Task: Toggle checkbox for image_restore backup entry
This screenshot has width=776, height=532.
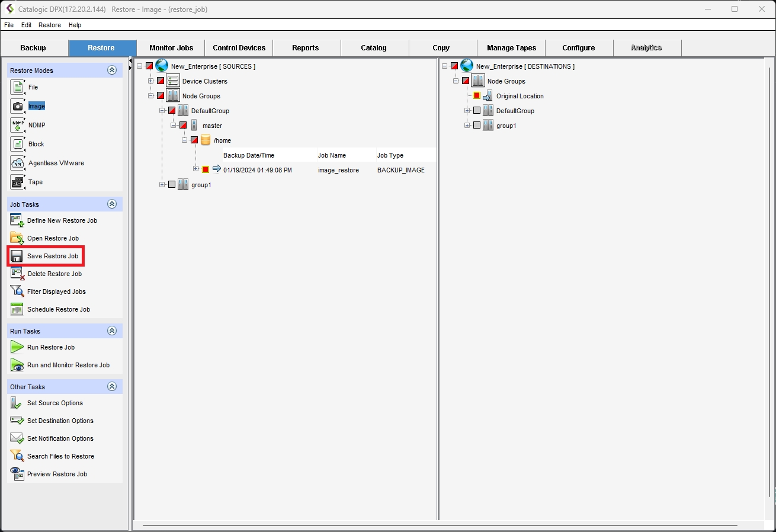Action: pos(206,170)
